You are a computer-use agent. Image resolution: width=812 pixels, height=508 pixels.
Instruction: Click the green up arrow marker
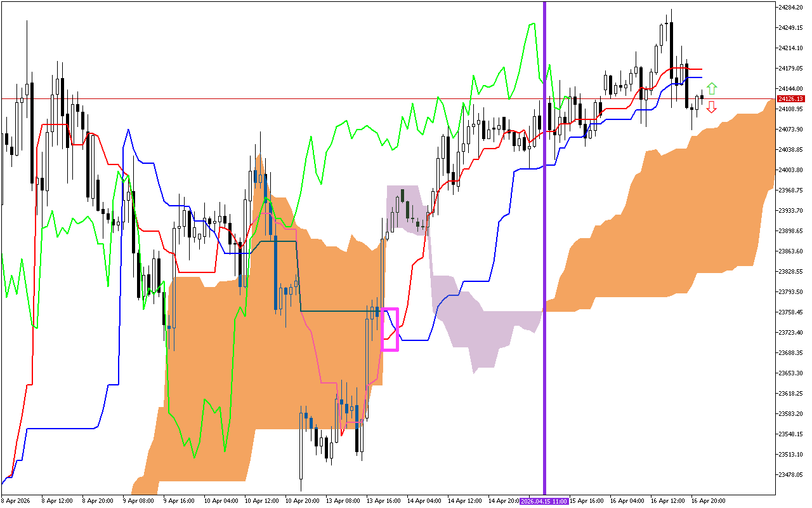point(712,88)
